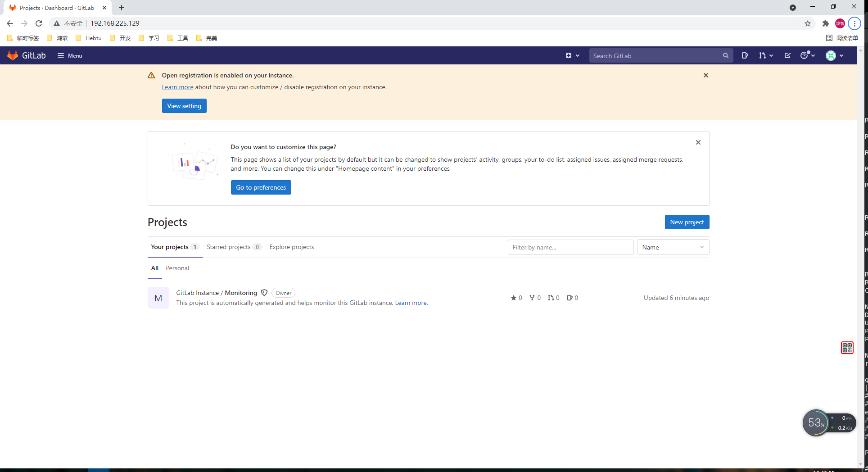Image resolution: width=868 pixels, height=472 pixels.
Task: Select the Personal projects sub-tab
Action: click(x=177, y=268)
